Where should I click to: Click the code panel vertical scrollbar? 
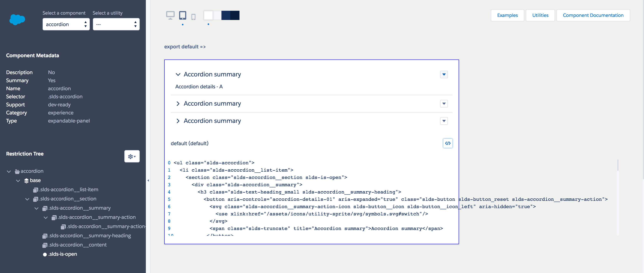618,165
